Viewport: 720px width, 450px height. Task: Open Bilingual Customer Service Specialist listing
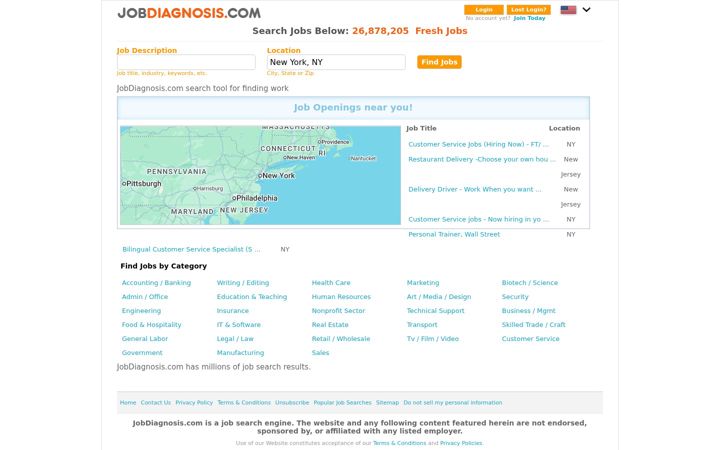point(191,249)
